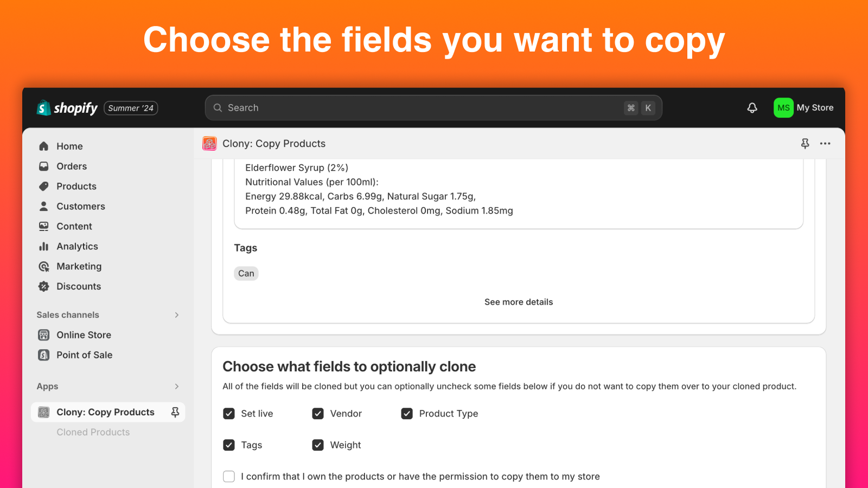Disable the Product Type checkbox

[x=407, y=413]
